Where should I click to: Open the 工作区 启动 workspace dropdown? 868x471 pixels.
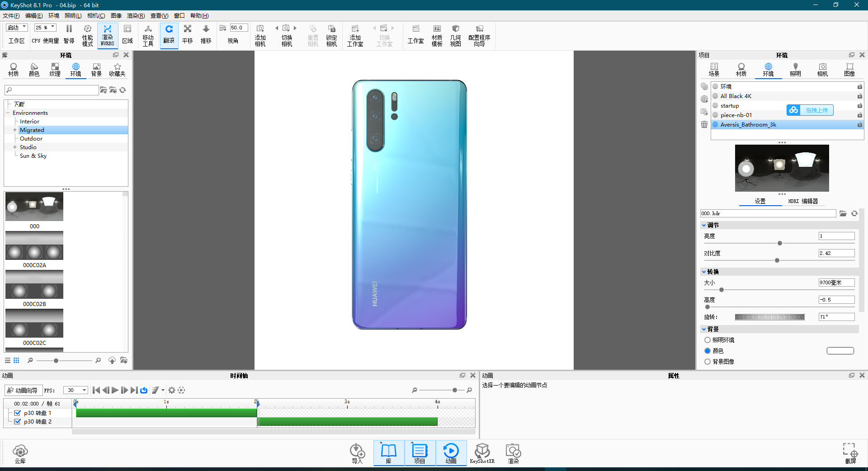tap(17, 28)
